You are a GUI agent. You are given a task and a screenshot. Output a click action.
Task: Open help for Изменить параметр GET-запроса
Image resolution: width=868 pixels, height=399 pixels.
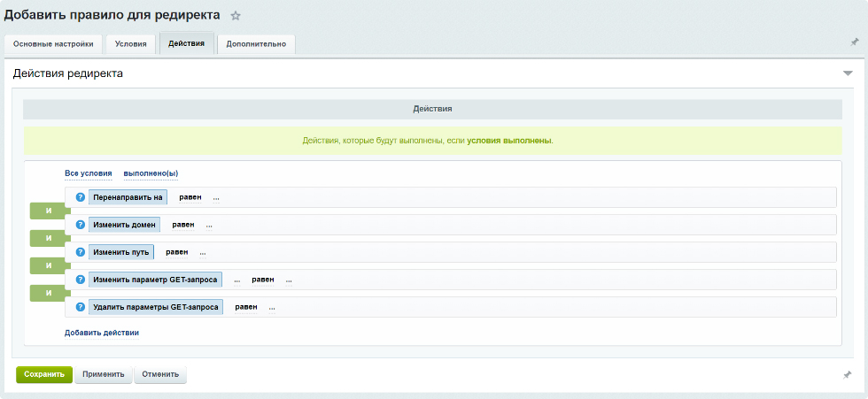81,280
